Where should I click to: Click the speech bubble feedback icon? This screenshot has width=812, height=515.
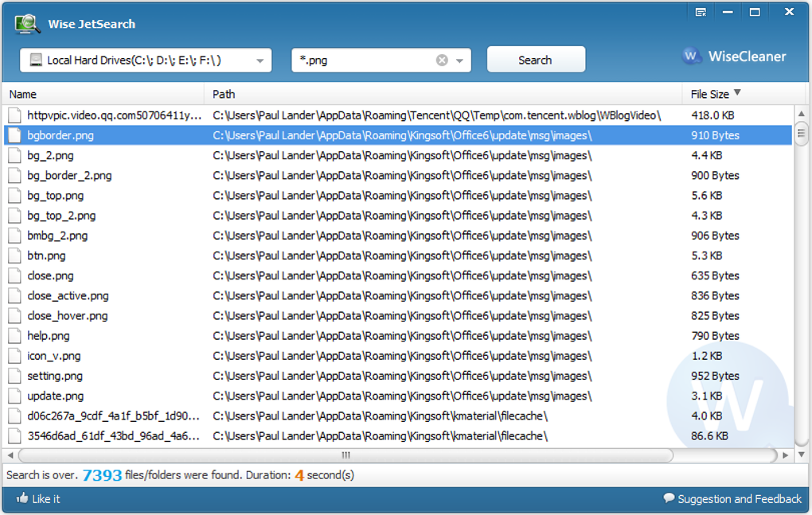[669, 498]
